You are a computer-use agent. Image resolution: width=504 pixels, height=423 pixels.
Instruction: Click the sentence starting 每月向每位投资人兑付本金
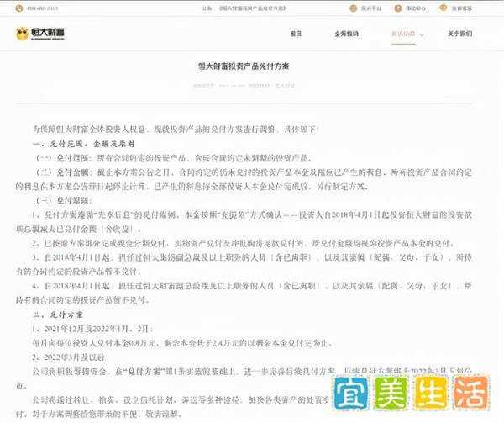182,343
